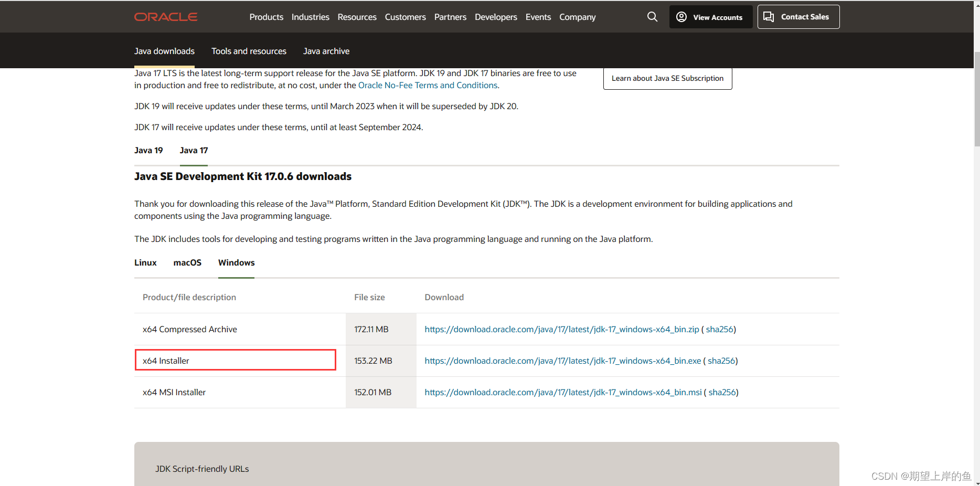The image size is (980, 486).
Task: Click the x64 Compressed Archive row label
Action: (x=190, y=329)
